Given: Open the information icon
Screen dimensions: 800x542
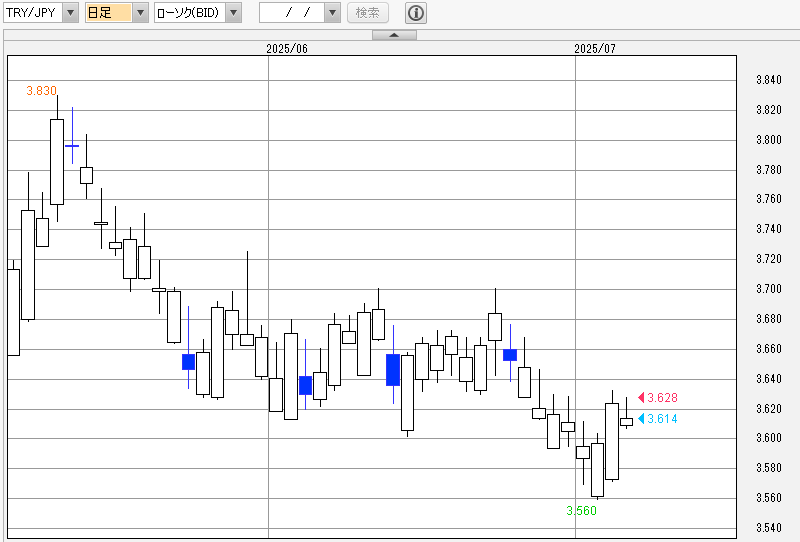Looking at the screenshot, I should tap(416, 13).
